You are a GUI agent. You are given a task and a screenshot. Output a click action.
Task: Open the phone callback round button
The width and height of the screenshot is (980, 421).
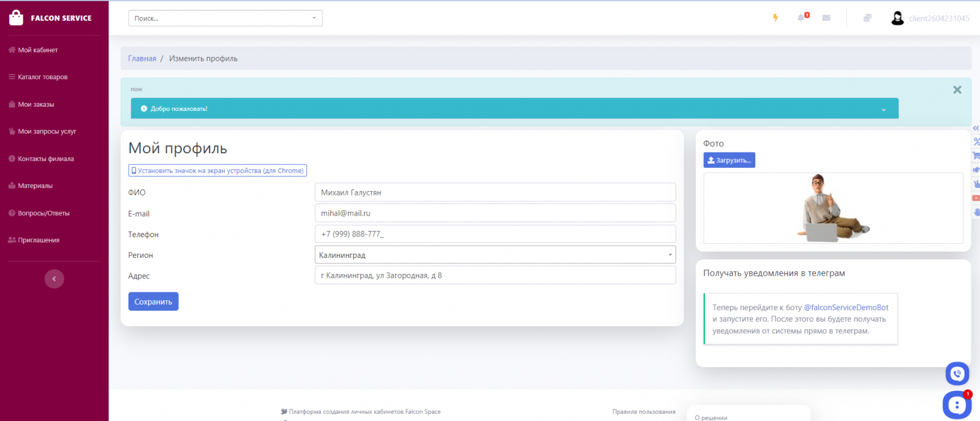(957, 373)
